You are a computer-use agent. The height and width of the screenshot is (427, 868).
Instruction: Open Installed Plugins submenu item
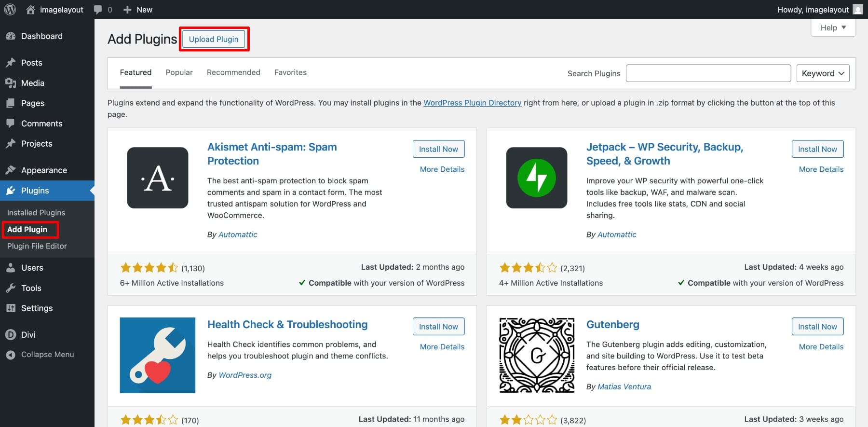[x=36, y=213]
